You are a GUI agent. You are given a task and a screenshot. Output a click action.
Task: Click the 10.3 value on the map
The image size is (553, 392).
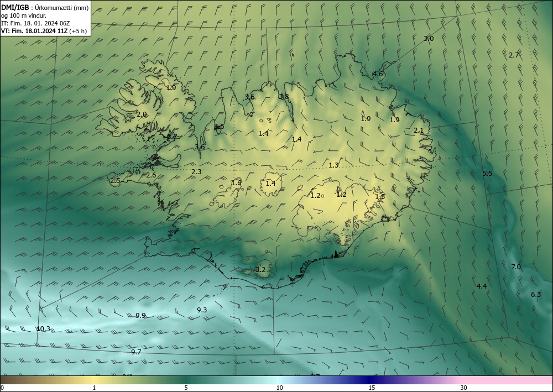coord(43,329)
